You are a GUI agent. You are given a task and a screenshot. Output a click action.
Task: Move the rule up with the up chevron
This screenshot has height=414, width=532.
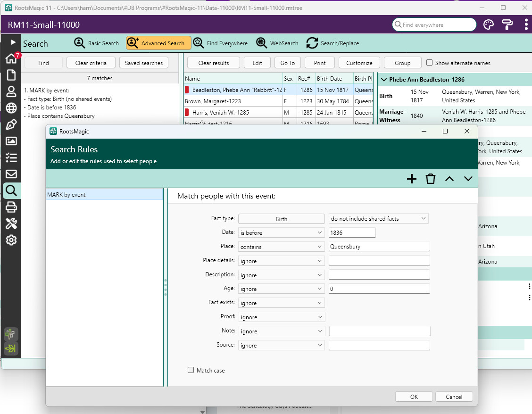[x=449, y=179]
